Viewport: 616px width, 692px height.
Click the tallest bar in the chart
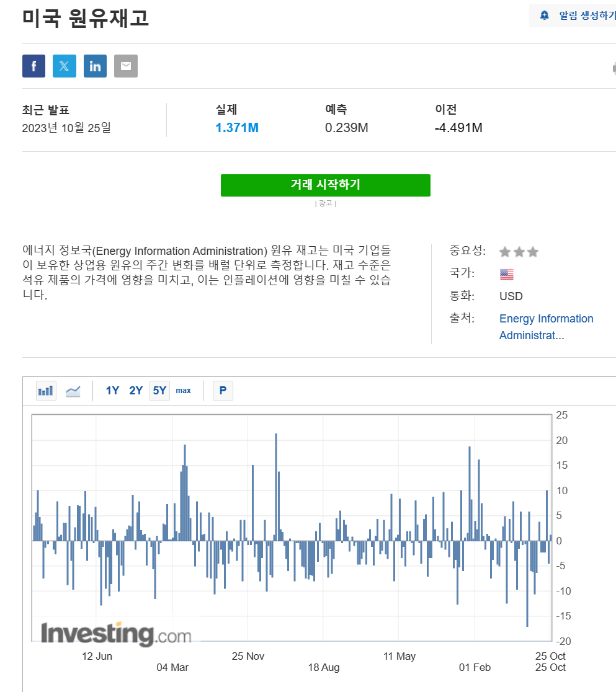point(276,487)
